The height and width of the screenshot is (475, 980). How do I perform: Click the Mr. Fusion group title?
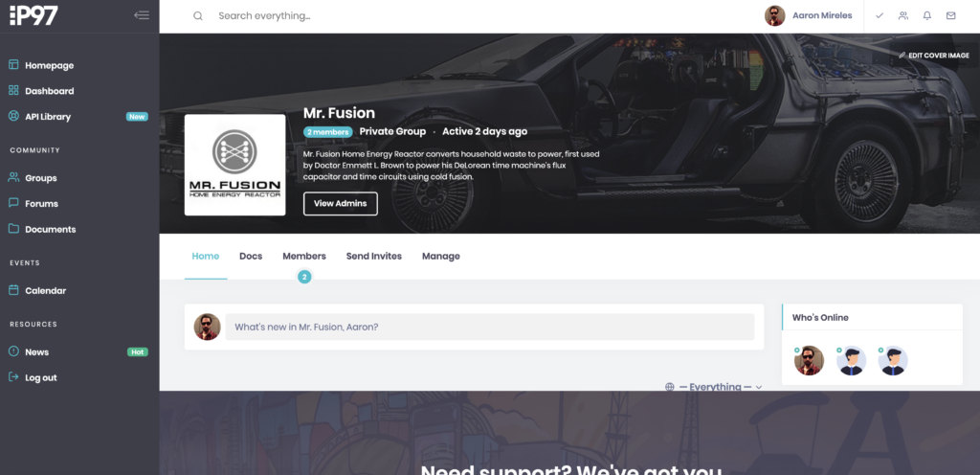click(x=339, y=113)
